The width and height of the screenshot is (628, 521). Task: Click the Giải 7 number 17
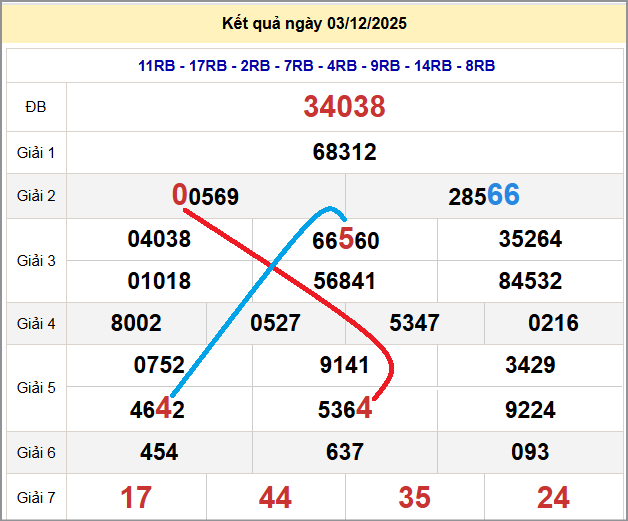coord(136,497)
